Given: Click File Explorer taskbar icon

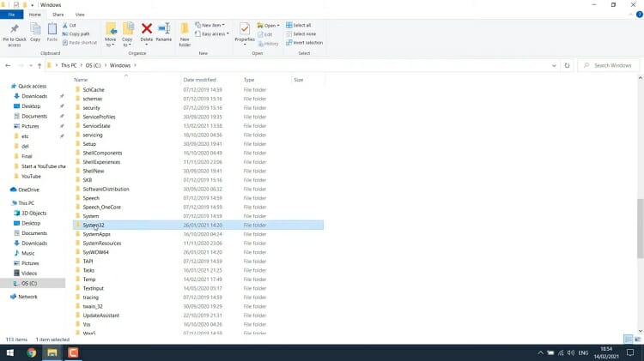Looking at the screenshot, I should [x=52, y=352].
